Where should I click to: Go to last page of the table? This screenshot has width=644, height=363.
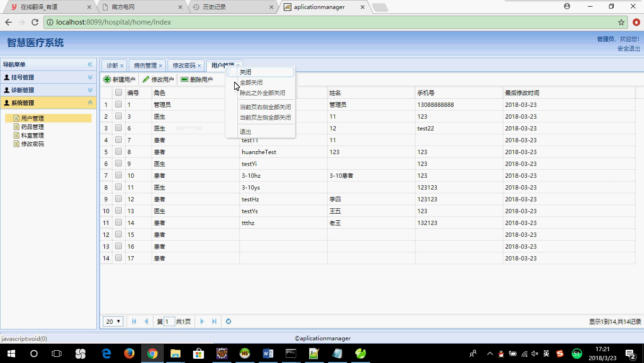(x=214, y=321)
